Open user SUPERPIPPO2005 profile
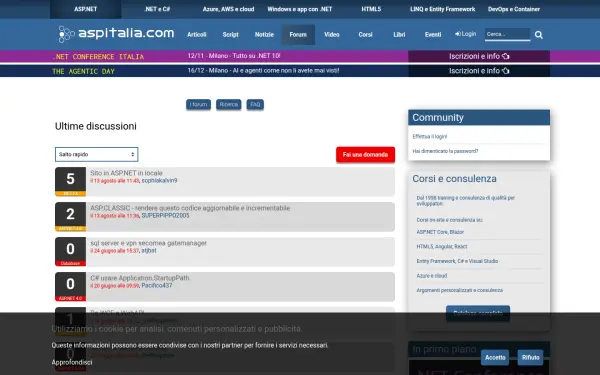 pyautogui.click(x=165, y=216)
